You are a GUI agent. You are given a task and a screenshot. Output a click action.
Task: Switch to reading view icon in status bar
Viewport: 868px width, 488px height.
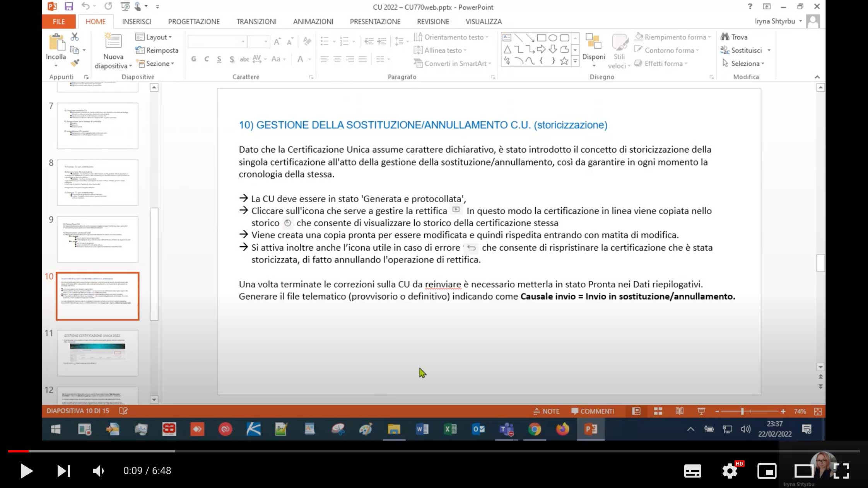coord(680,411)
